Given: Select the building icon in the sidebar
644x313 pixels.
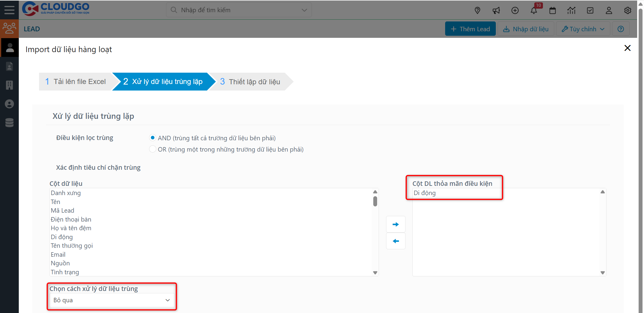Looking at the screenshot, I should click(10, 85).
